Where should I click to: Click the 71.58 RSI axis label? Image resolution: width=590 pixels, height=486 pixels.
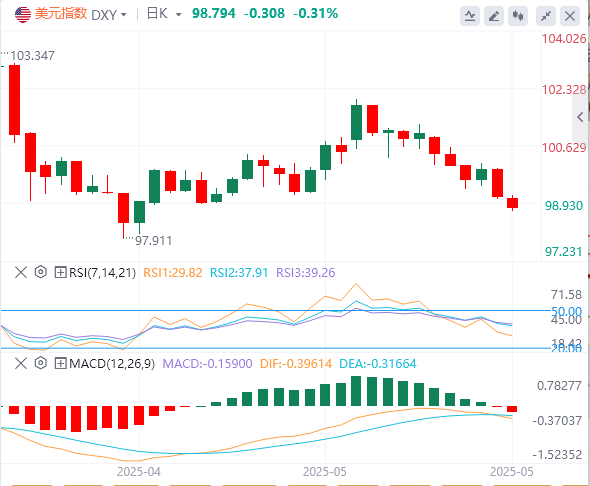[x=566, y=295]
